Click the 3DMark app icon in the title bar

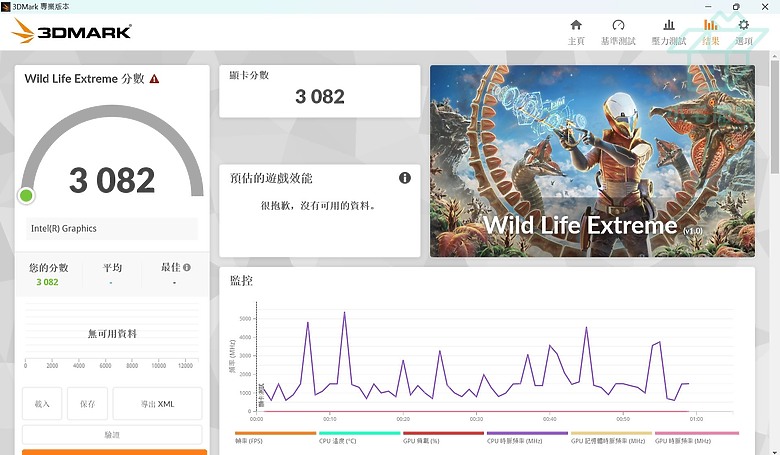pyautogui.click(x=5, y=6)
